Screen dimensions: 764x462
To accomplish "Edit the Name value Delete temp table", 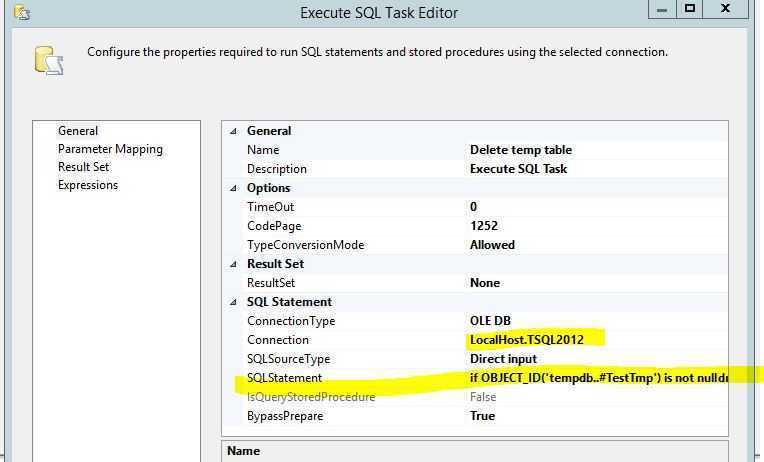I will (598, 150).
